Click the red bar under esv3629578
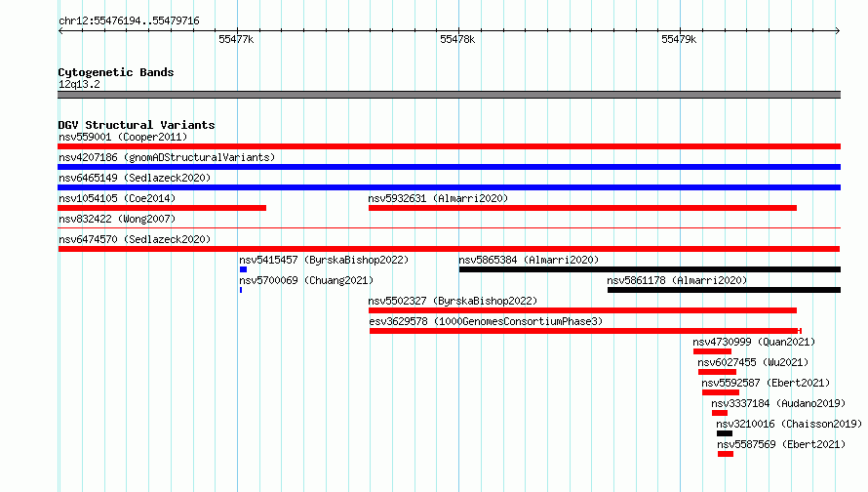Screen dimensions: 868x492 coord(586,331)
